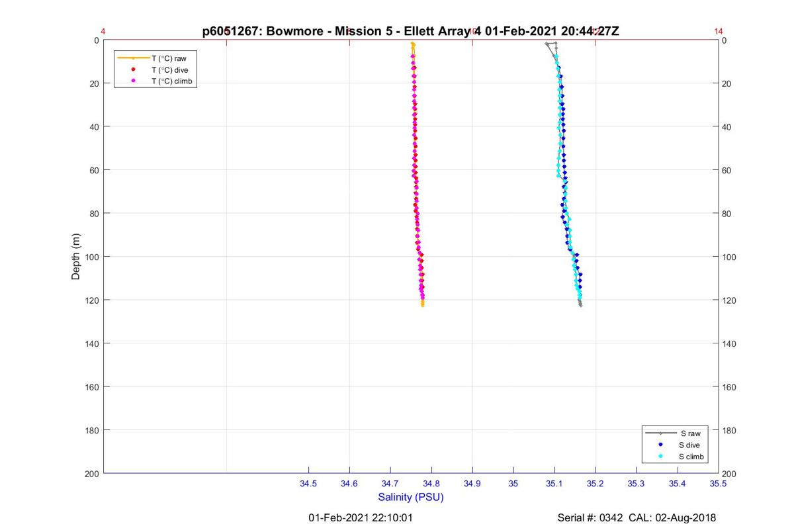Viewport: 794px width, 532px height.
Task: Click the 60 tick on left depth axis
Action: (x=95, y=170)
